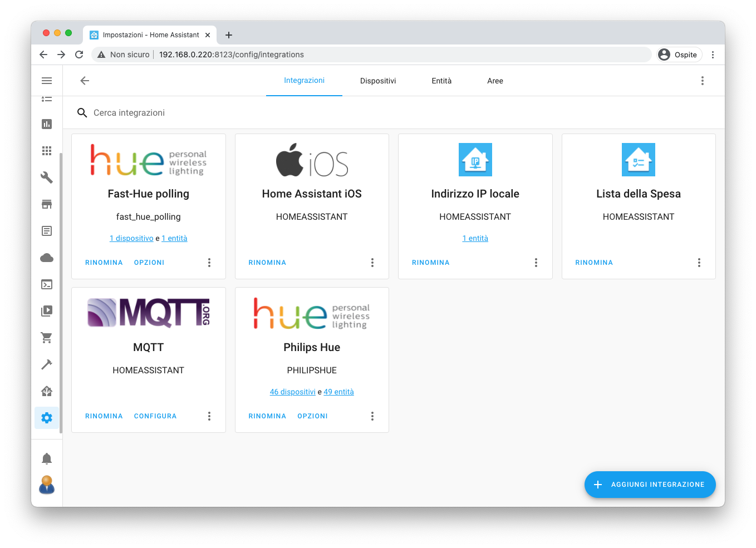Open the cloud sidebar icon
The height and width of the screenshot is (548, 756).
click(47, 258)
